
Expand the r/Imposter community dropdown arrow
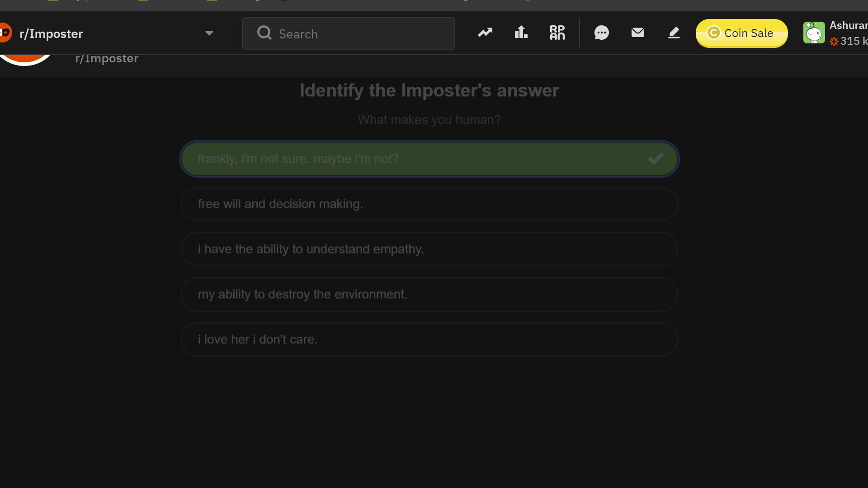click(x=209, y=33)
